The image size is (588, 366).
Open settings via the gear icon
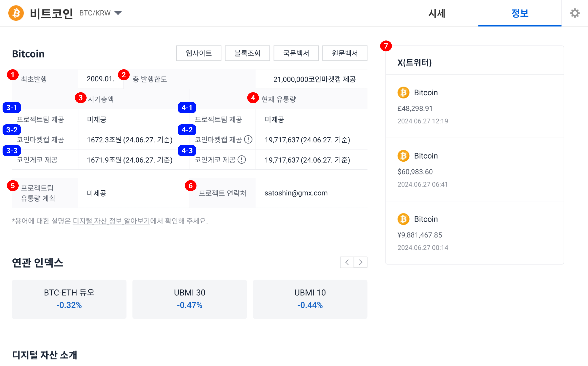[x=575, y=13]
